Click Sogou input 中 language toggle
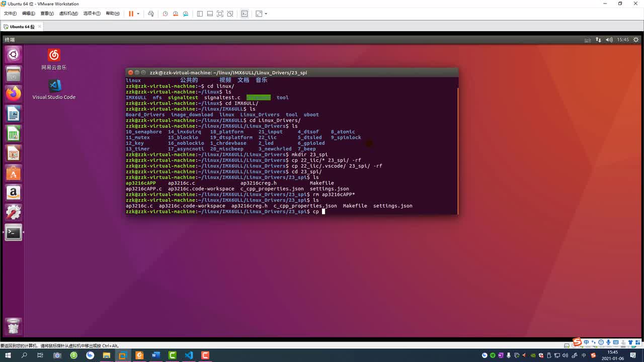This screenshot has width=644, height=362. point(587,342)
